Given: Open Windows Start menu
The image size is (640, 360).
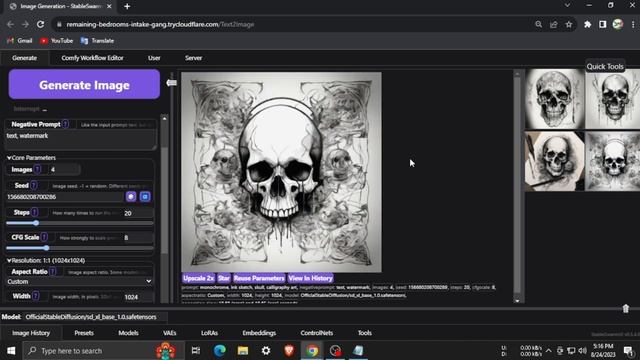Looking at the screenshot, I should click(x=11, y=351).
